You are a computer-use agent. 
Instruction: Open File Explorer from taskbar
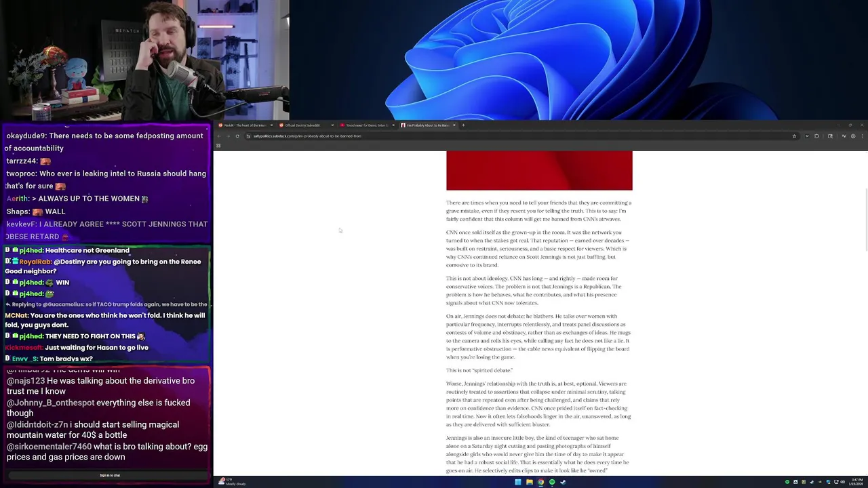(529, 482)
